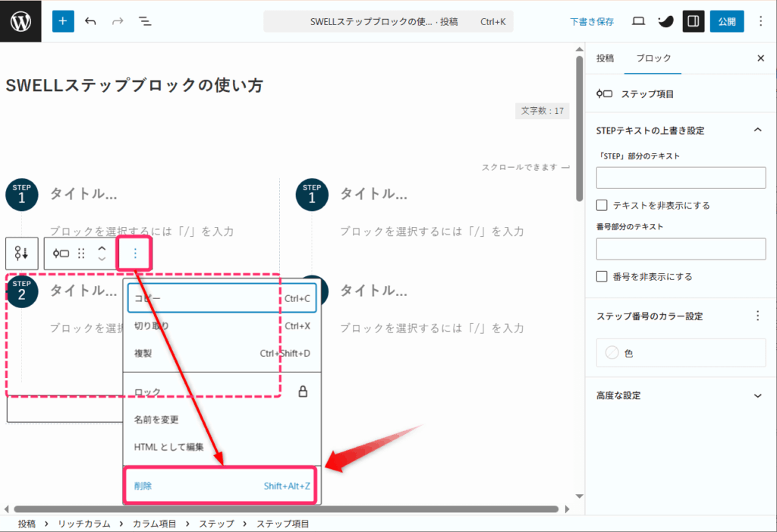
Task: Expand the 高度な設定 section
Action: (757, 395)
